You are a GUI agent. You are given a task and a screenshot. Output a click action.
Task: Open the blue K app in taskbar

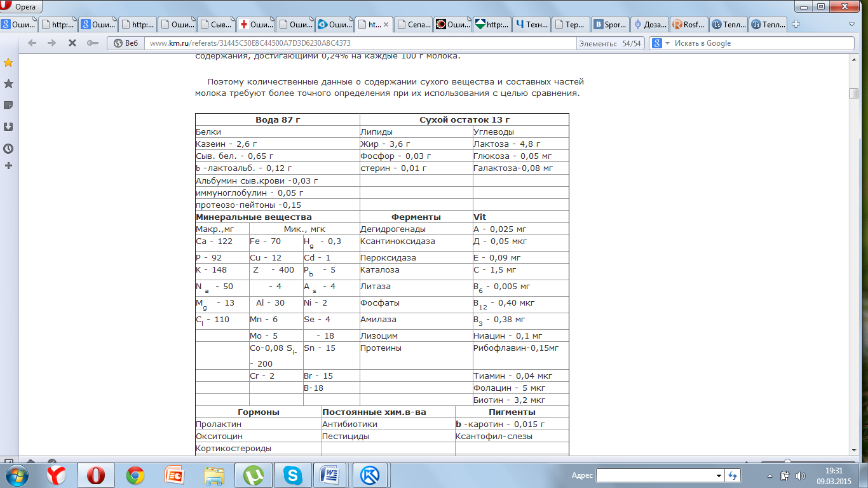pos(370,475)
